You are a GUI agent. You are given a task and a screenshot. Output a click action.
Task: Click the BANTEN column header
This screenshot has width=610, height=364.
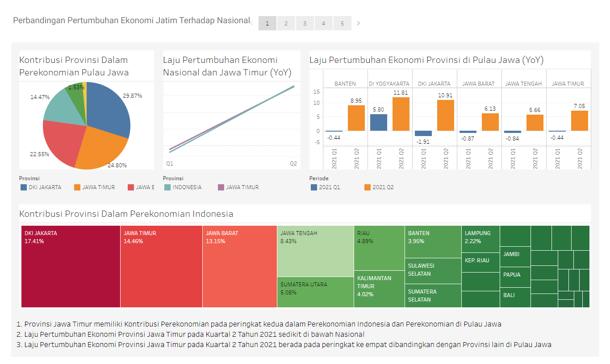345,83
